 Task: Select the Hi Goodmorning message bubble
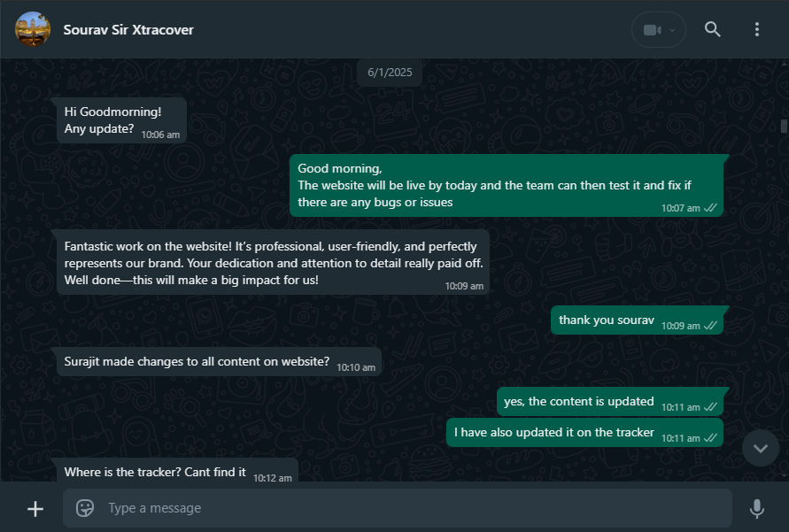tap(121, 120)
